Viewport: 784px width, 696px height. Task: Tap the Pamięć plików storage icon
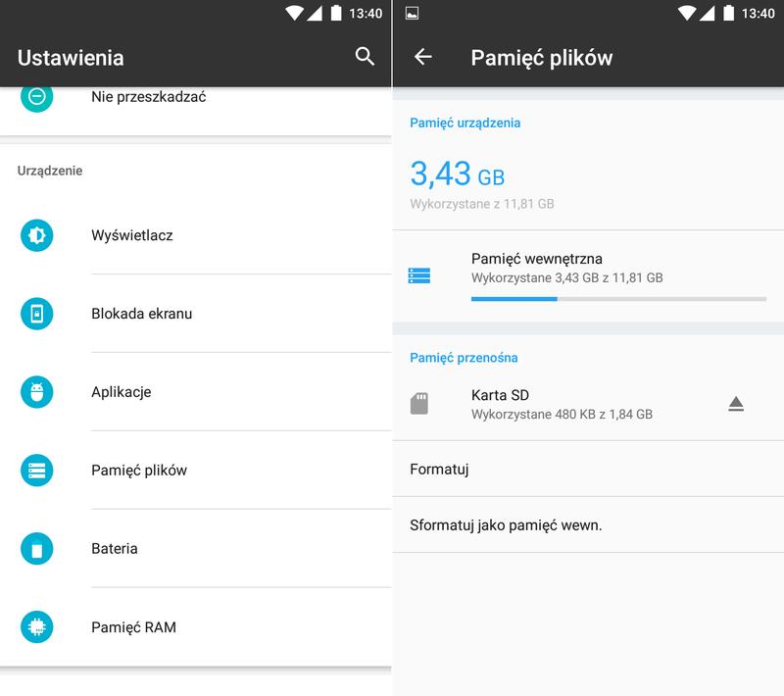coord(36,470)
